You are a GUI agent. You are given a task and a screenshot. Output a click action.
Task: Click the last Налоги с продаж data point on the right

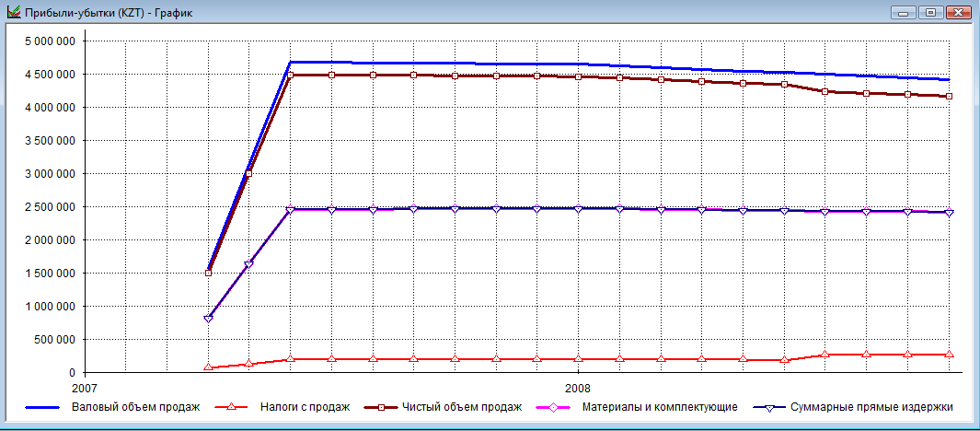point(949,355)
